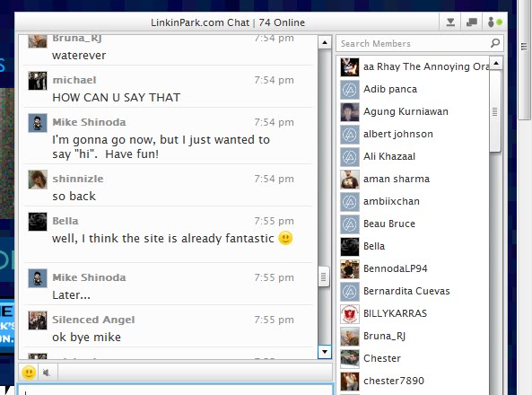Click Silenced Angel's avatar in chat

tap(38, 320)
